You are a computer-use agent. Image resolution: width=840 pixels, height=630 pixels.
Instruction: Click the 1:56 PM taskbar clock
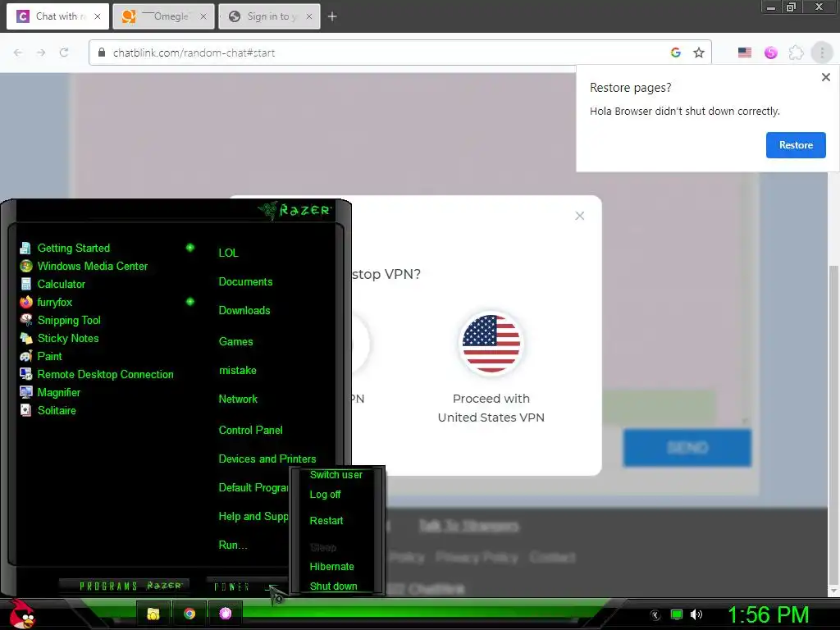pos(768,615)
